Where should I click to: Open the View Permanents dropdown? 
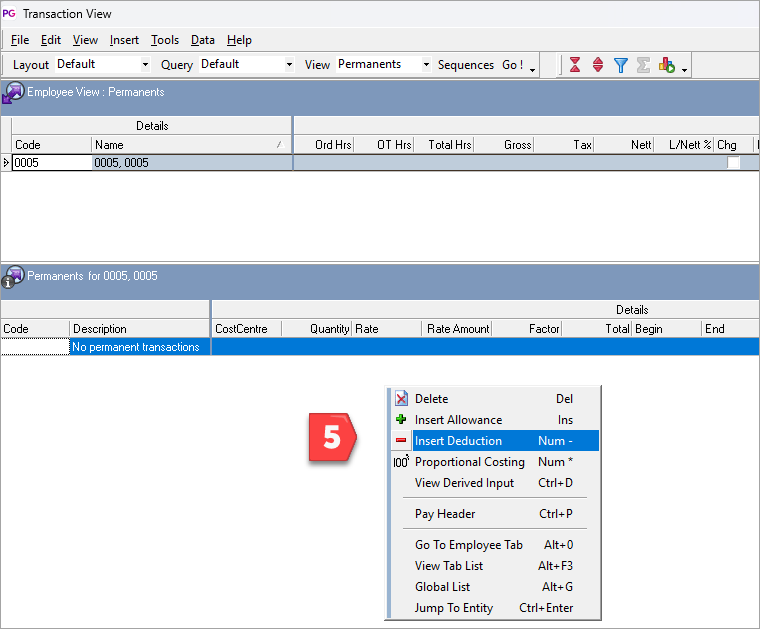coord(426,65)
